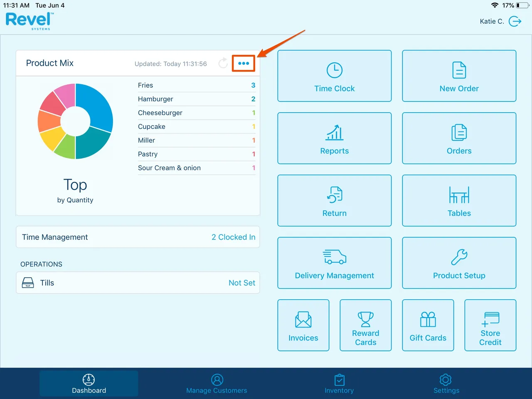Tap the Tills 'Not Set' status
Viewport: 532px width, 399px height.
coord(242,283)
